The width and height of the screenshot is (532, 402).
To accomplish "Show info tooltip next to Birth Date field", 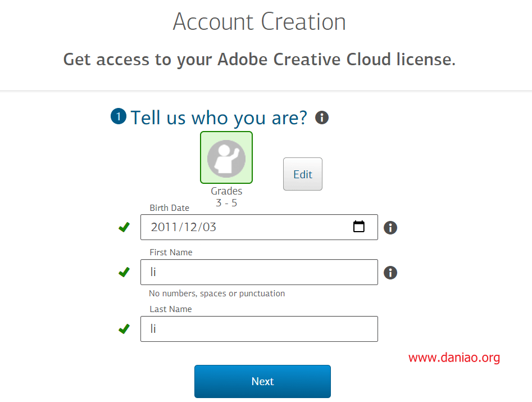I will click(390, 228).
